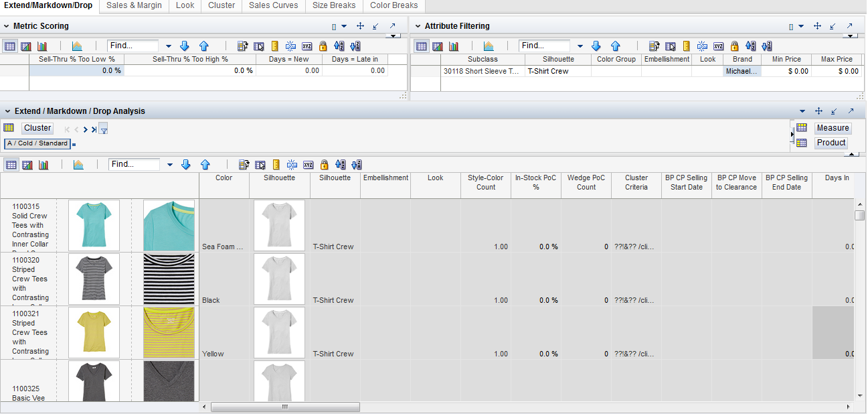Collapse the Metric Scoring panel

[x=6, y=26]
